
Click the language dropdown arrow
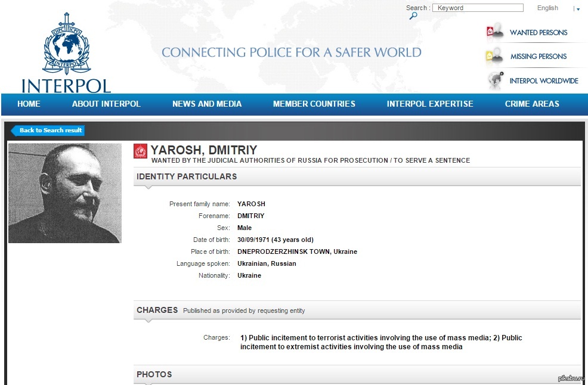coord(578,10)
